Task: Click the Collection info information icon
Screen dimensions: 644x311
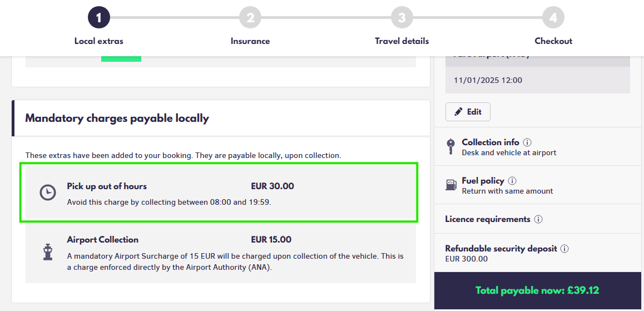Action: point(527,142)
